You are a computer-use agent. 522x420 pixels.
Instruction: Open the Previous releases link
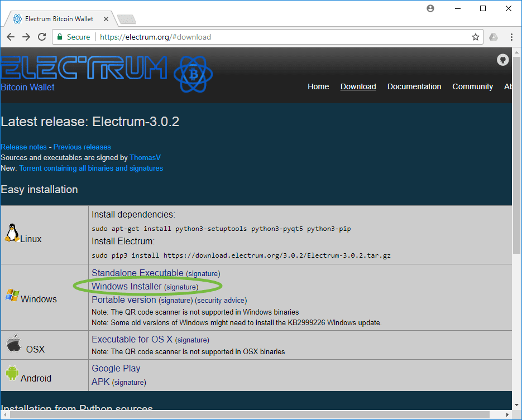point(82,147)
